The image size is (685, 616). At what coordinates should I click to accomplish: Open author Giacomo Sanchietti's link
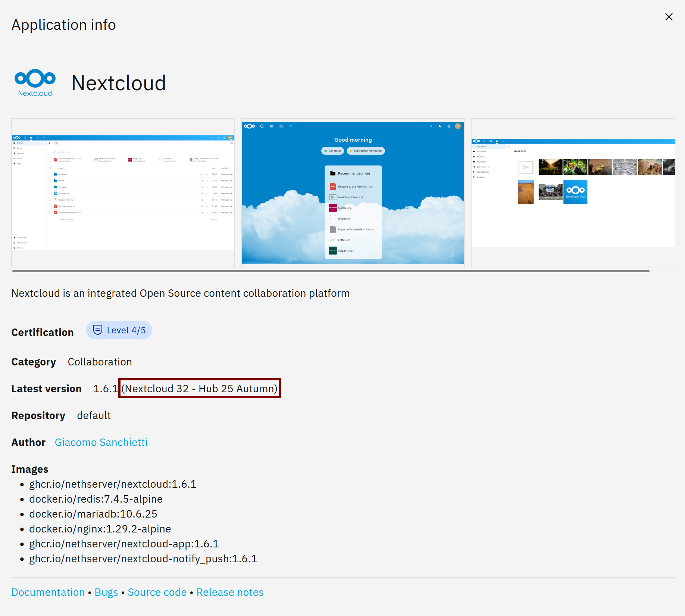[x=101, y=442]
